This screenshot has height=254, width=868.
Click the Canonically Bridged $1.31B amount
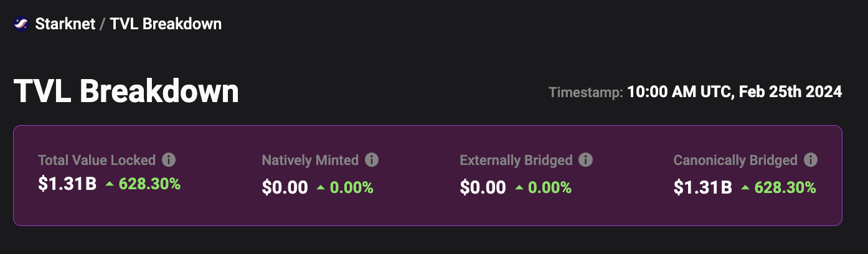[x=703, y=187]
